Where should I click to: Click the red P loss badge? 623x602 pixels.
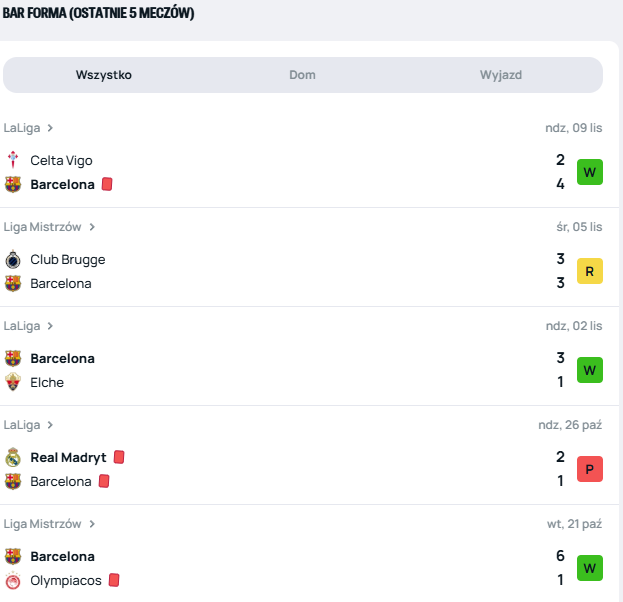[x=590, y=469]
